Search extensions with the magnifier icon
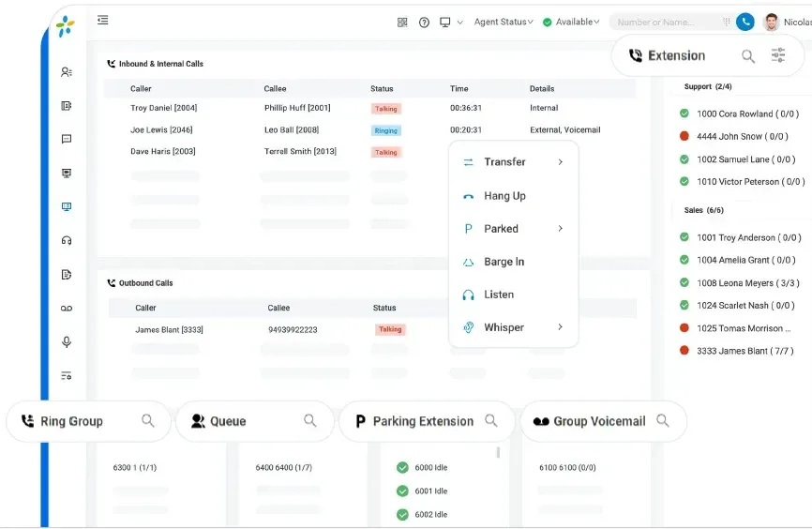The width and height of the screenshot is (812, 529). coord(748,56)
